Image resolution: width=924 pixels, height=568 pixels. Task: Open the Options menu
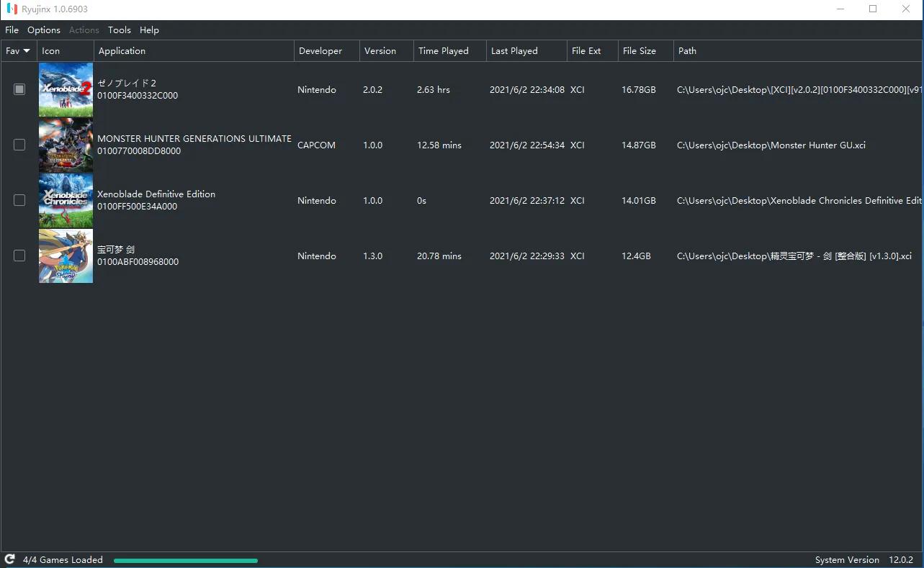(x=44, y=30)
